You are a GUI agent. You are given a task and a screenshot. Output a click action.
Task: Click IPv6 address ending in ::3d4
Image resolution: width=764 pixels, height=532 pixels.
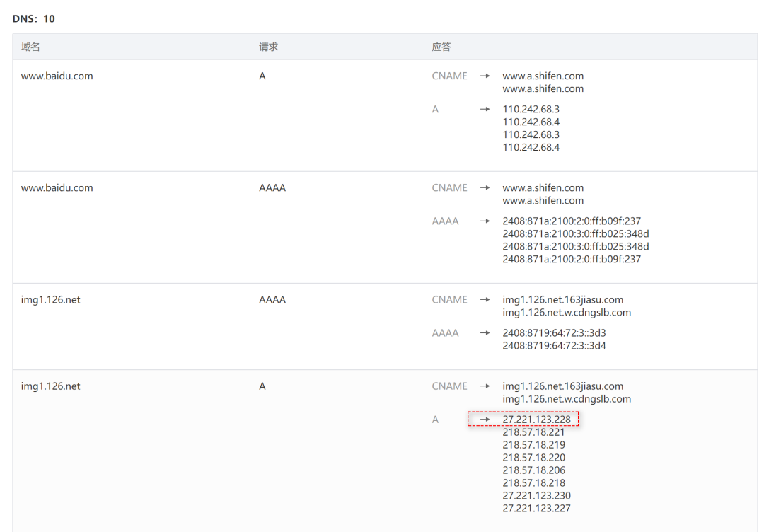(x=554, y=346)
